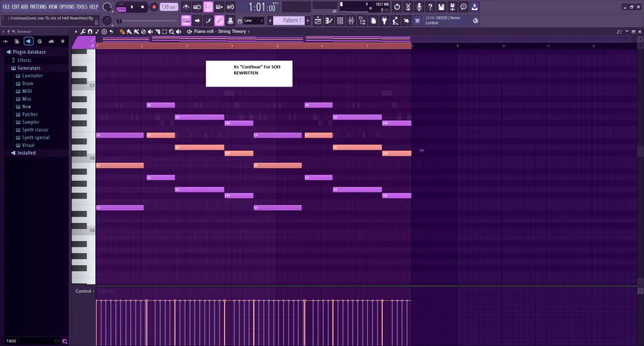Open the plugin picker plug icon

click(x=384, y=21)
